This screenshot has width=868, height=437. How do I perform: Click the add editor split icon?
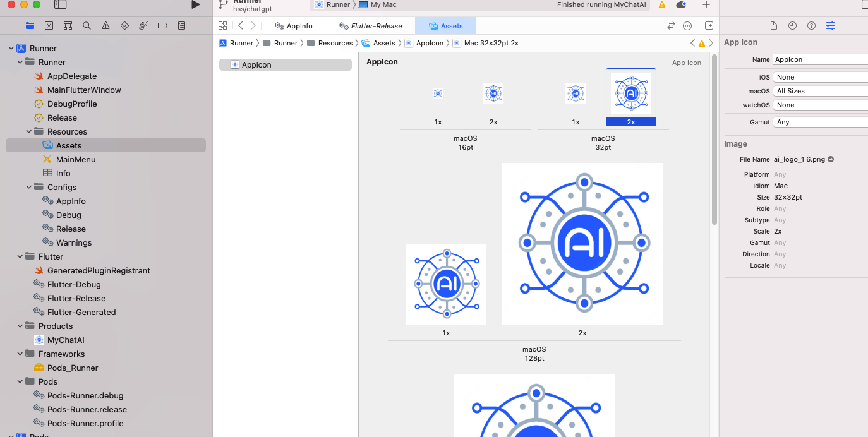pos(709,26)
